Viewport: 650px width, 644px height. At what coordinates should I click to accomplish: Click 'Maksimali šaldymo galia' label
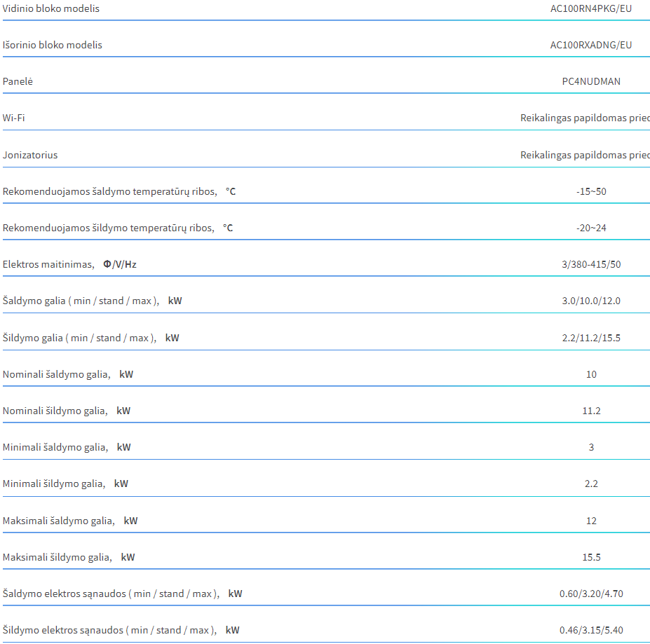[x=58, y=521]
